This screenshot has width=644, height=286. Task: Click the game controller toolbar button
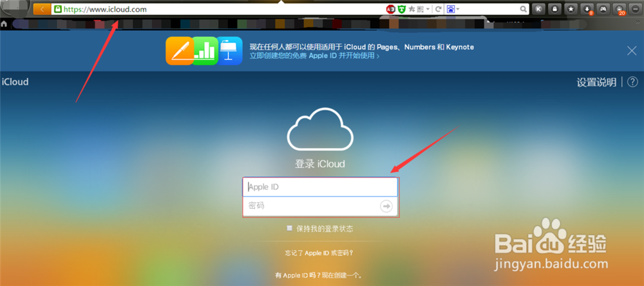(603, 9)
